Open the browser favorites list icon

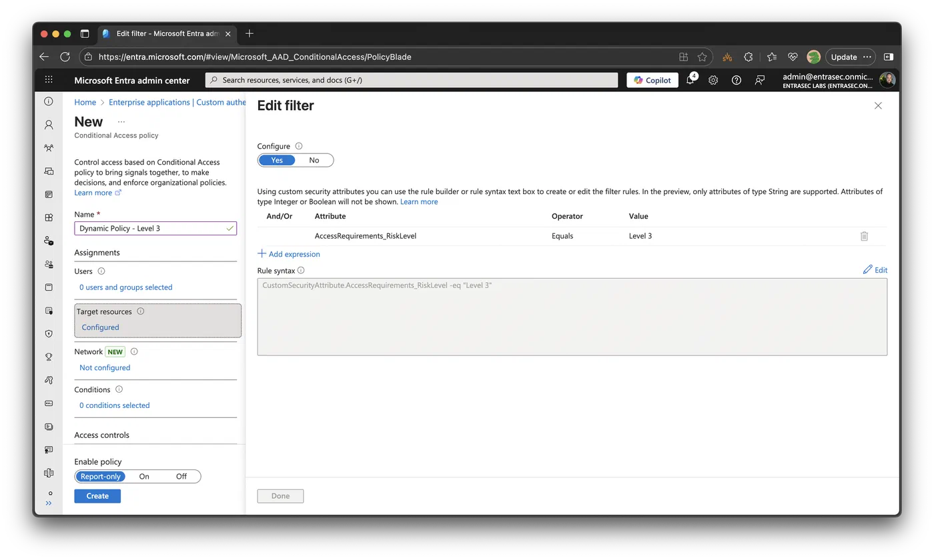[772, 57]
